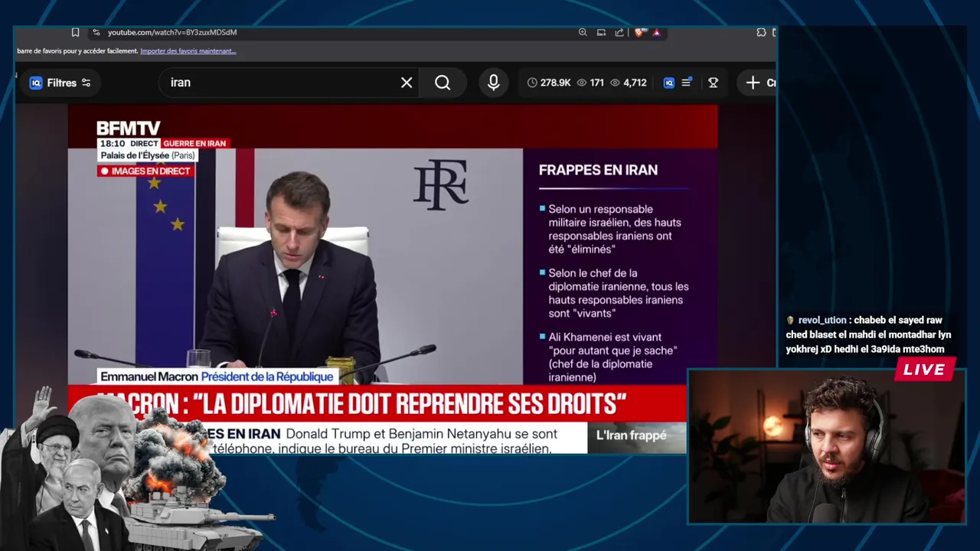
Task: Click 'Importer des favoris maintenant...' link
Action: 188,51
